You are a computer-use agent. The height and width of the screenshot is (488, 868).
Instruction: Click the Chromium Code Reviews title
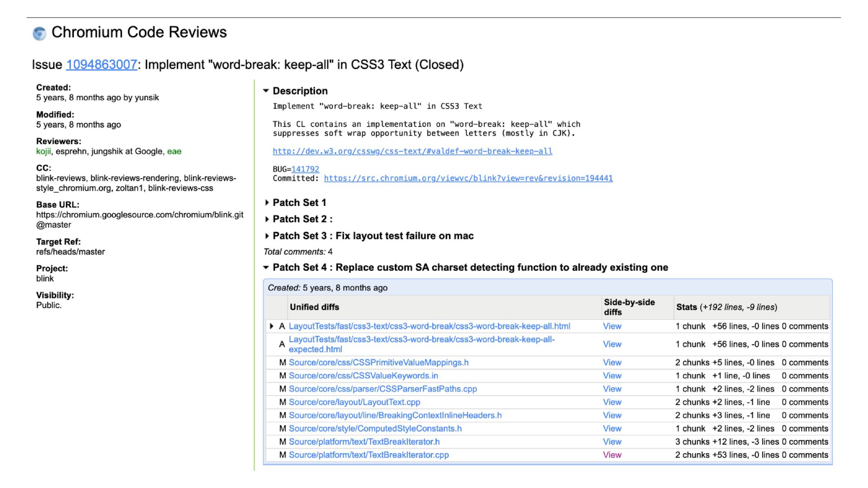coord(139,32)
